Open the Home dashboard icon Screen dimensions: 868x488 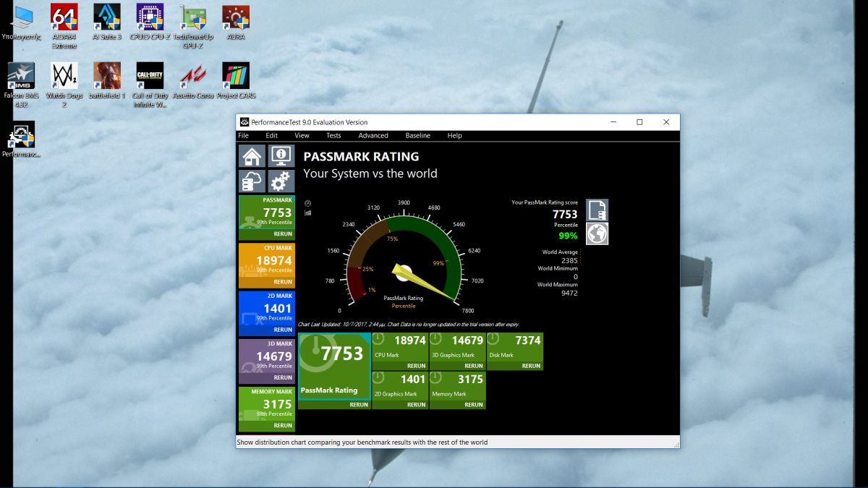[252, 156]
